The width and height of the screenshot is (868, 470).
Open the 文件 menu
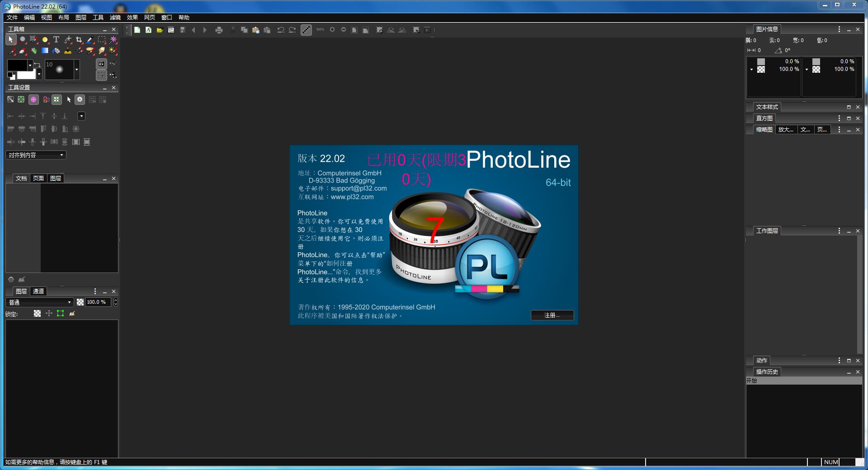12,18
